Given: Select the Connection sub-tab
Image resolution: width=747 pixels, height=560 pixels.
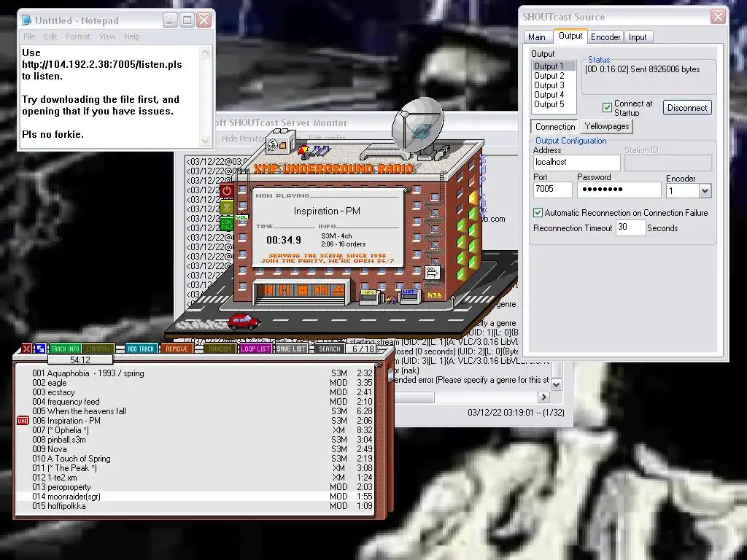Looking at the screenshot, I should 555,126.
